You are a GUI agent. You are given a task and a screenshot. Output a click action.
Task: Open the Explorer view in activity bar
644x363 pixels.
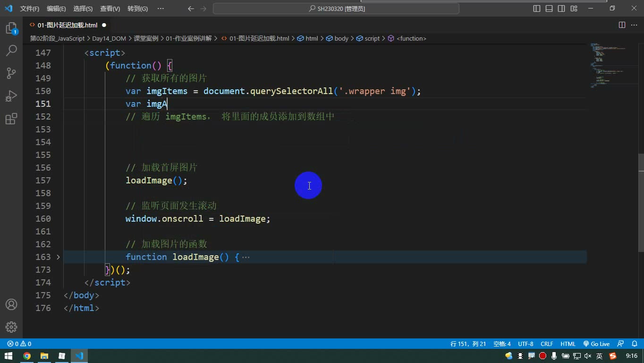point(11,28)
